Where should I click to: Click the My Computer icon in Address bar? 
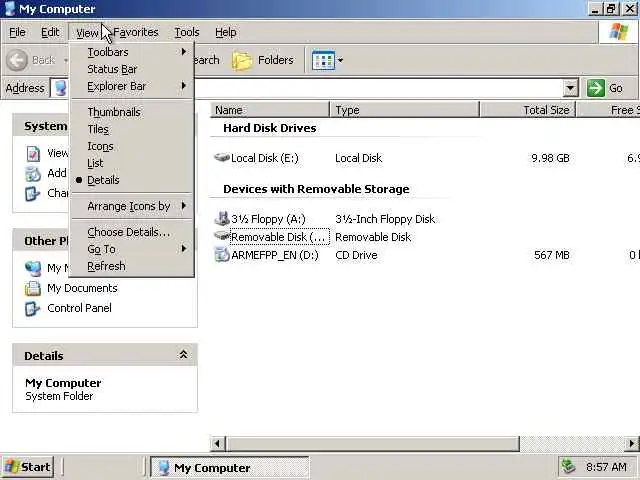[60, 88]
